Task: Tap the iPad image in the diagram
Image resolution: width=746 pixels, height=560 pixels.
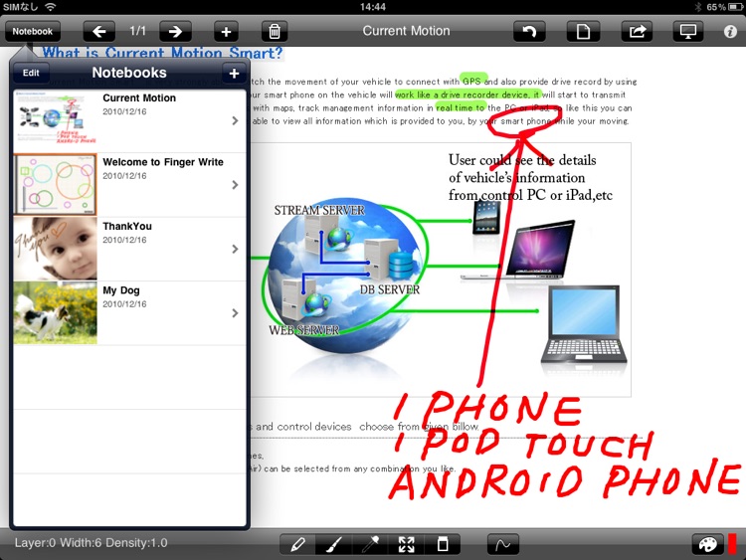Action: [x=486, y=218]
